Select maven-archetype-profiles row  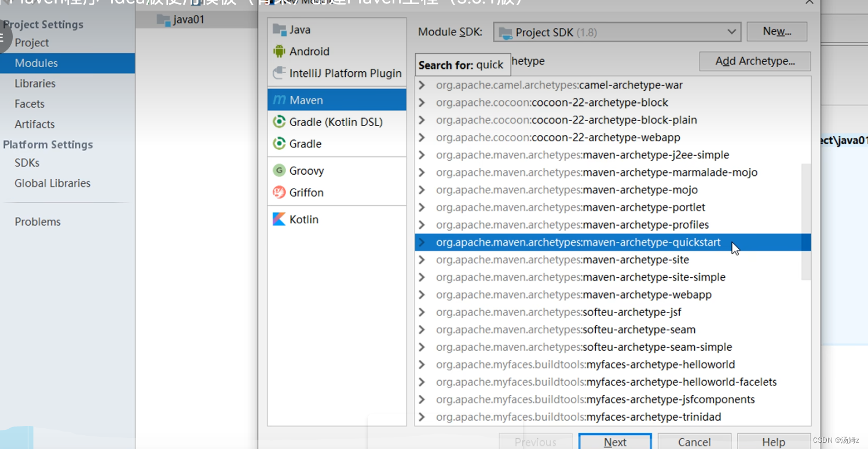pyautogui.click(x=613, y=225)
